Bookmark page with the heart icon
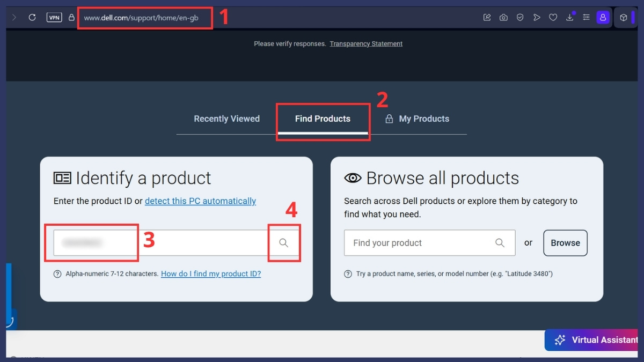Image resolution: width=644 pixels, height=362 pixels. click(553, 18)
